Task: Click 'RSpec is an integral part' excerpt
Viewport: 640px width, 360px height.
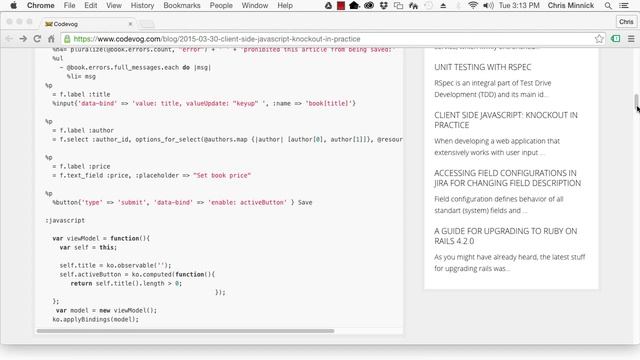Action: [493, 89]
